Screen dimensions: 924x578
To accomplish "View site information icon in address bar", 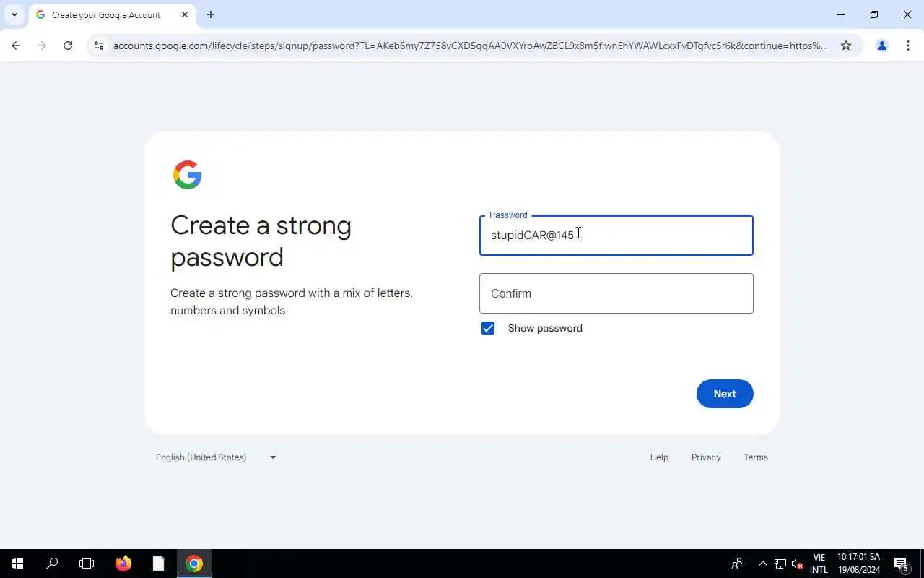I will point(99,46).
